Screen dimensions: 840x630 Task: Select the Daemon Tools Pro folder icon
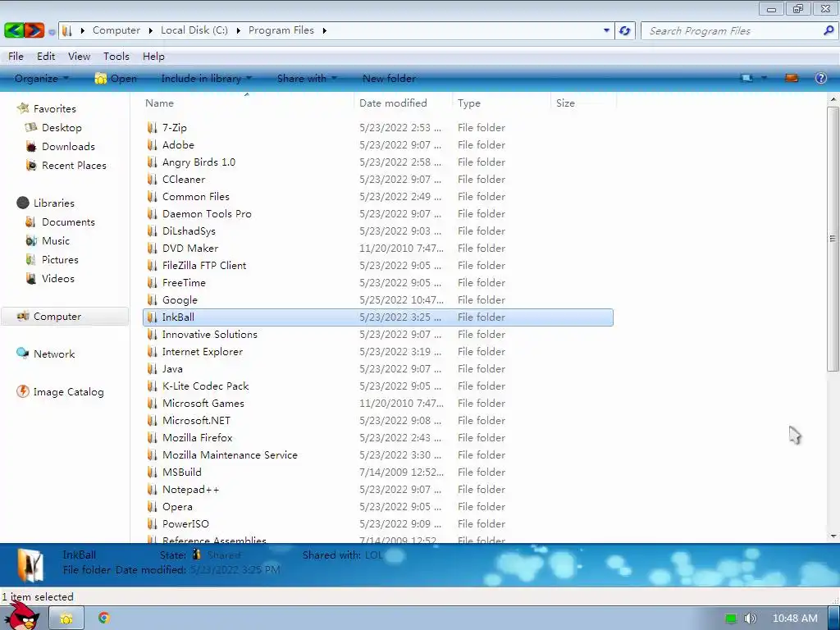152,213
